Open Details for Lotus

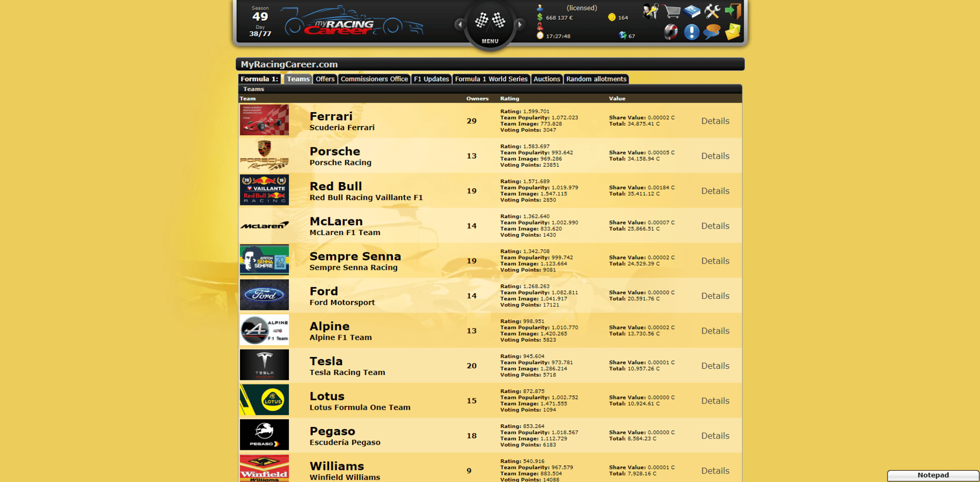pos(715,401)
